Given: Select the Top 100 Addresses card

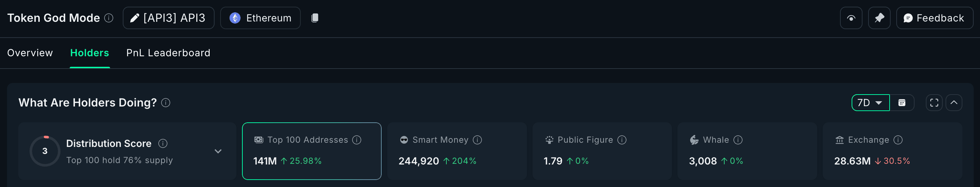Looking at the screenshot, I should [x=312, y=151].
